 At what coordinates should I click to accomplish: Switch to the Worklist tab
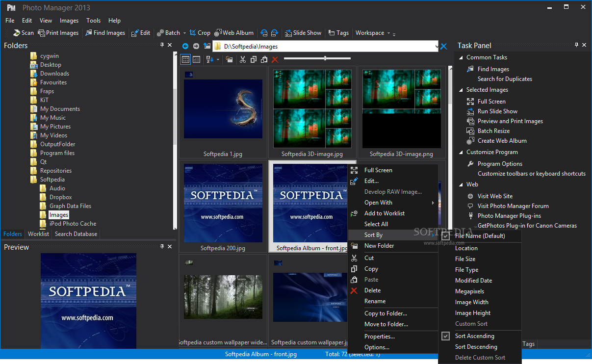coord(38,234)
